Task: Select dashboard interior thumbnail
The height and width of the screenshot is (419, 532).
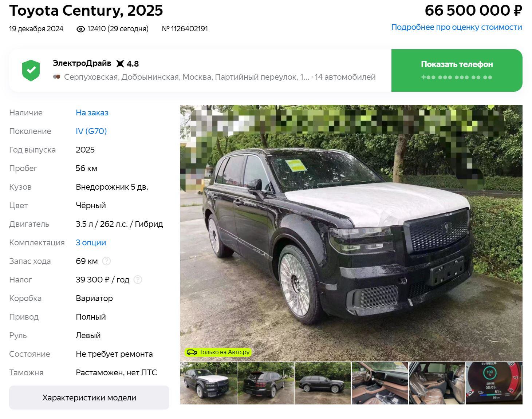Action: [380, 383]
